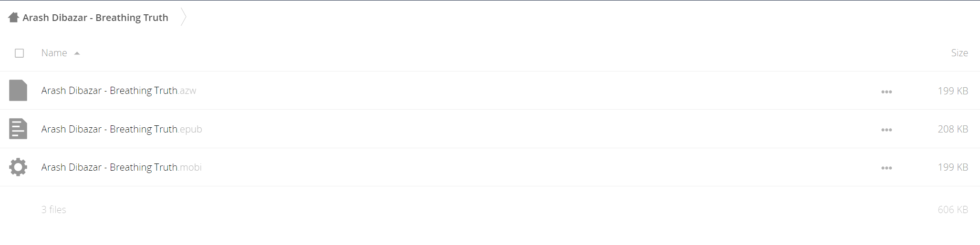The height and width of the screenshot is (245, 980).
Task: Click the 606 KB total size text
Action: 953,210
